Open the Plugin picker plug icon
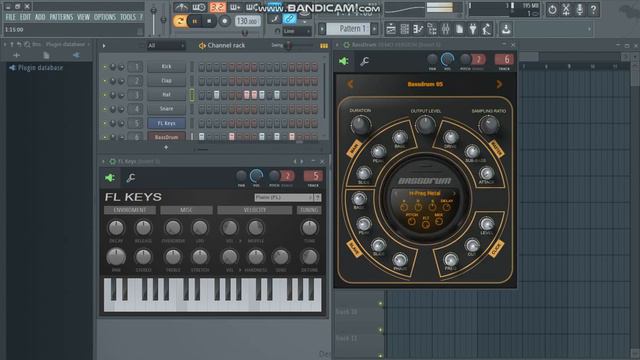This screenshot has height=360, width=640. pyautogui.click(x=473, y=29)
